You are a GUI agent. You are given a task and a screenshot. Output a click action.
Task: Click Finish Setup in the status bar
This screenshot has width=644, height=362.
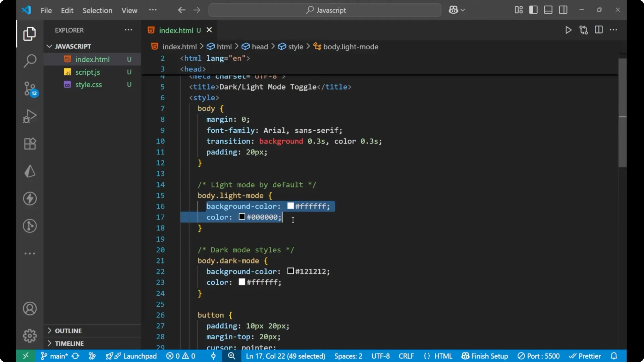pos(484,356)
